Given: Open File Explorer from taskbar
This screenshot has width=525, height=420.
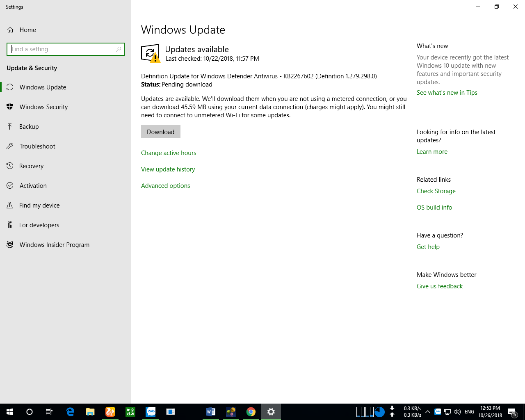Looking at the screenshot, I should [x=90, y=412].
